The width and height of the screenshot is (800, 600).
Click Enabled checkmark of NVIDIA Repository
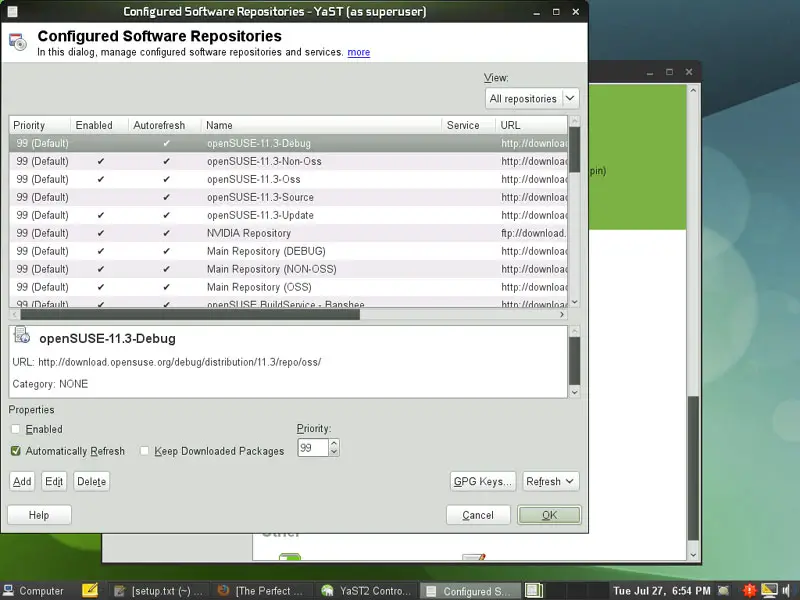coord(101,233)
